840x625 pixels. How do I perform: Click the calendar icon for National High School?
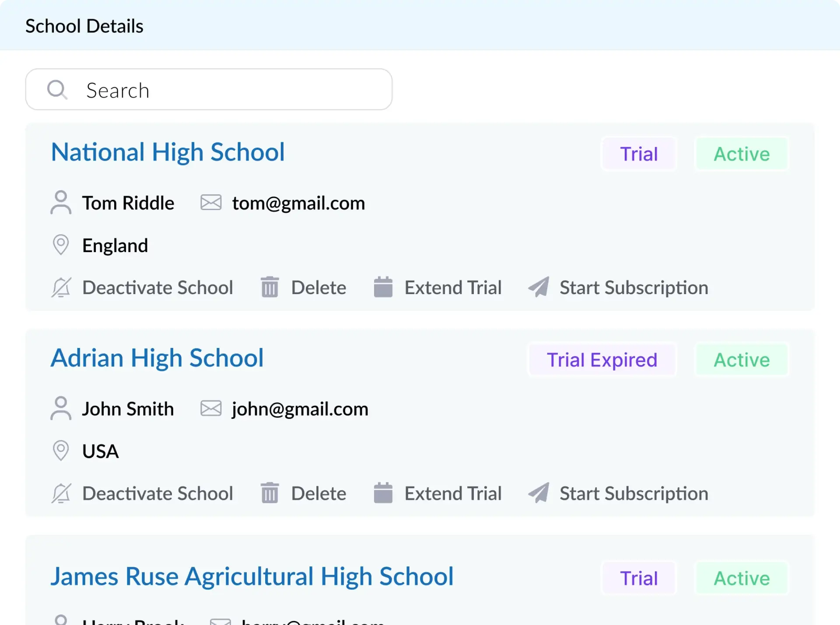point(383,288)
